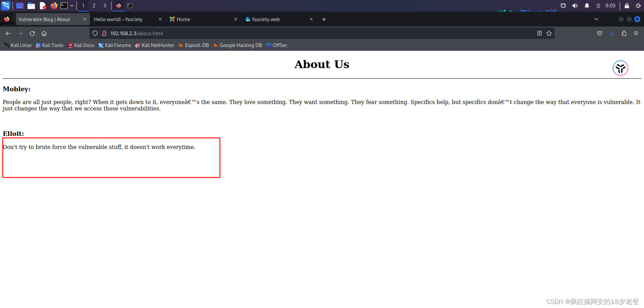
Task: Open the Kali applications menu icon
Action: (x=6, y=5)
